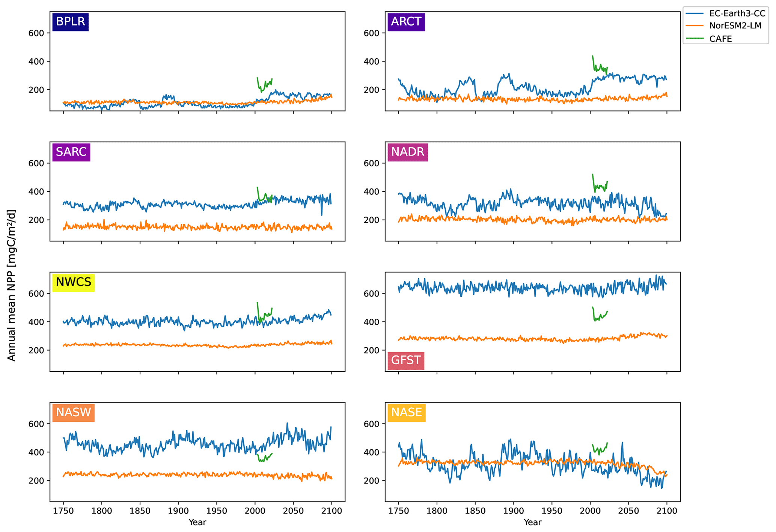Click the blue legend line sample
Viewport: 776px width, 532px height.
pos(695,14)
